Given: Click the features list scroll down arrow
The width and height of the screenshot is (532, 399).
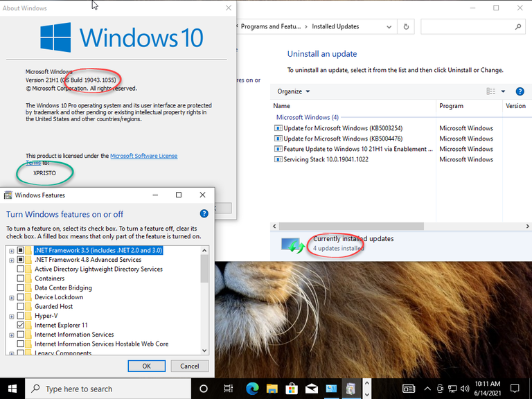Looking at the screenshot, I should pos(204,351).
